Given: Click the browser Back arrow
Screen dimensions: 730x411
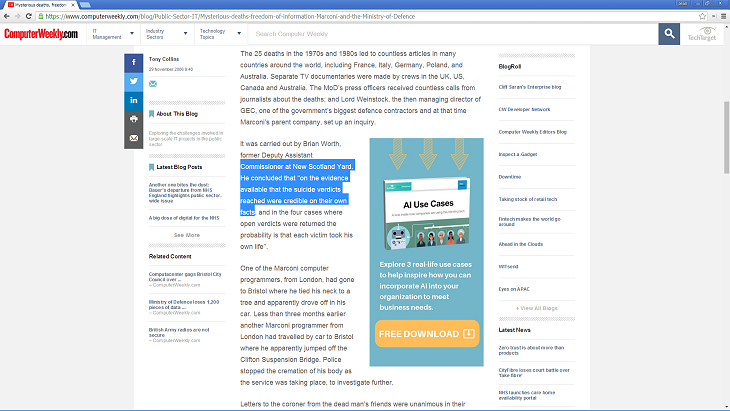Looking at the screenshot, I should (x=7, y=16).
